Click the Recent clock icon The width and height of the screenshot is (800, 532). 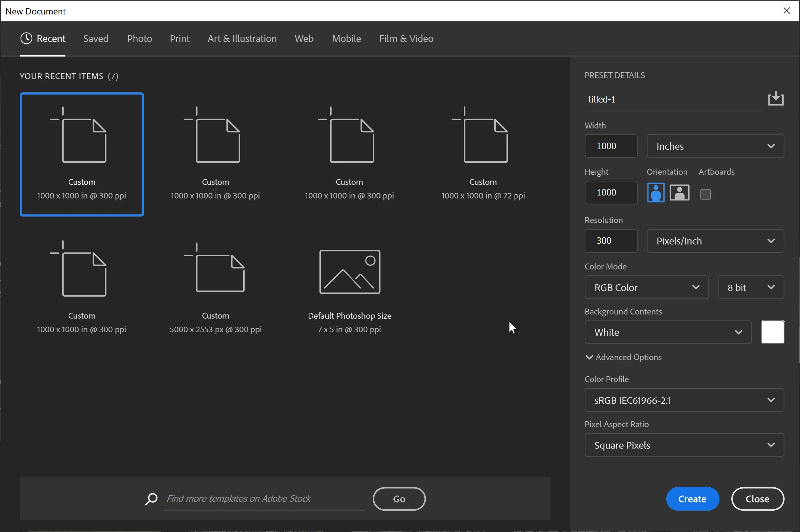pyautogui.click(x=26, y=38)
